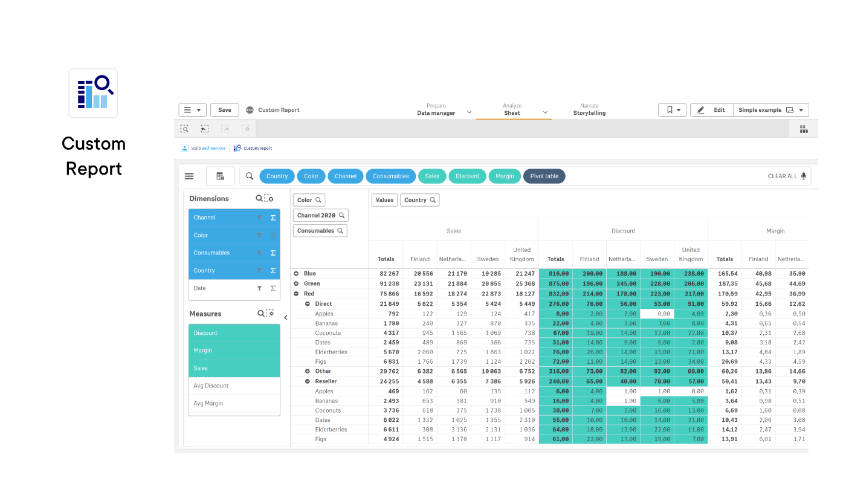Image resolution: width=846 pixels, height=504 pixels.
Task: Search dimensions with the magnifier icon
Action: (259, 198)
